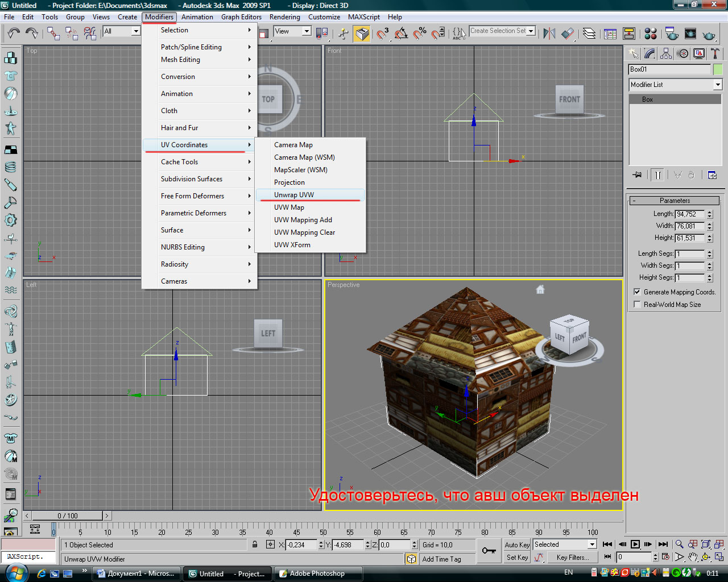Open the Material Editor spheres icon
This screenshot has height=582, width=728.
651,34
